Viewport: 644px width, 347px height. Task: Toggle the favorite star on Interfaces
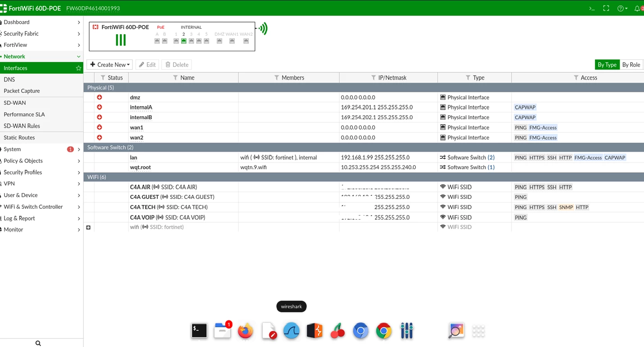click(78, 68)
